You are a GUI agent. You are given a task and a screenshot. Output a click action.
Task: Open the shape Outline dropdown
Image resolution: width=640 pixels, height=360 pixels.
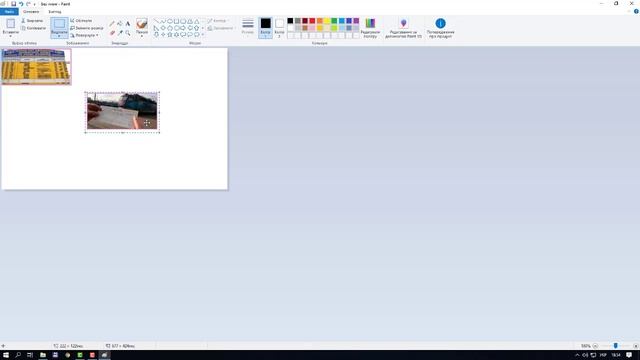tap(218, 20)
